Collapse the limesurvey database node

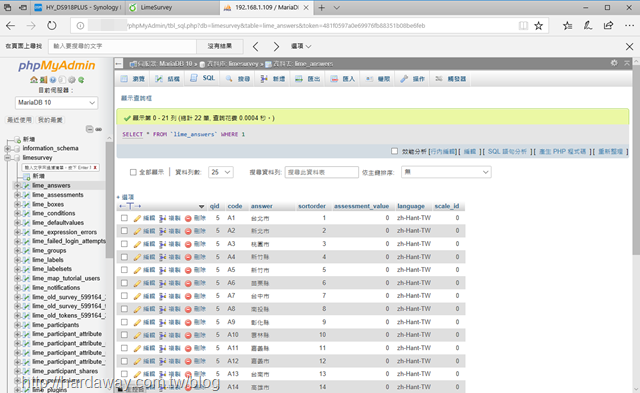(x=8, y=158)
